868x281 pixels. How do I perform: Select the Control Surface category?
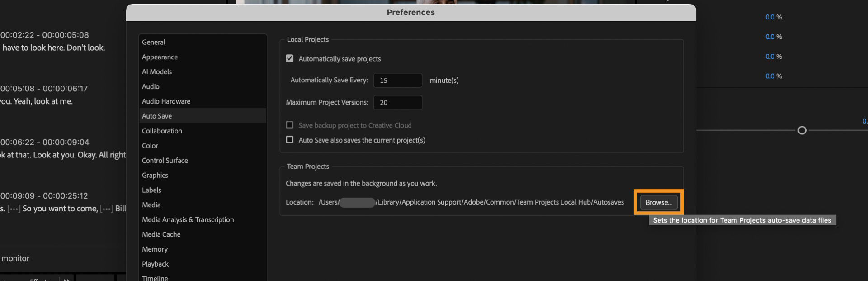pyautogui.click(x=165, y=160)
